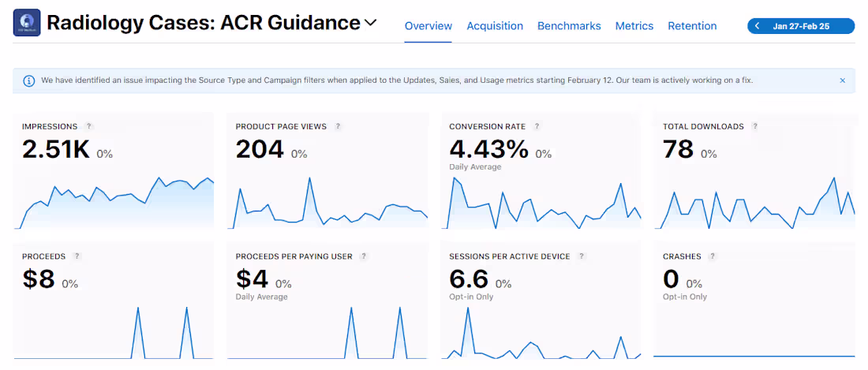Open the Jan 27-Feb 25 date range picker
868x370 pixels.
pos(800,26)
